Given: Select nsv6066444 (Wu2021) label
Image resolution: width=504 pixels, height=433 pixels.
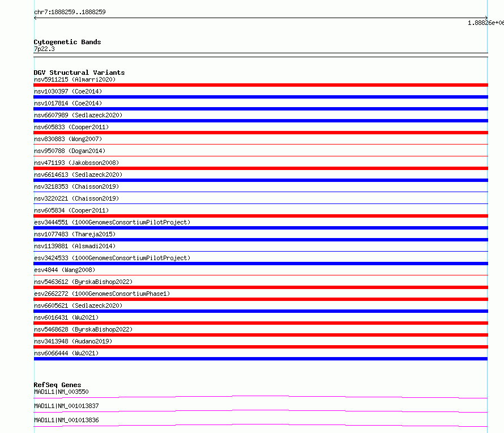Looking at the screenshot, I should tap(66, 353).
